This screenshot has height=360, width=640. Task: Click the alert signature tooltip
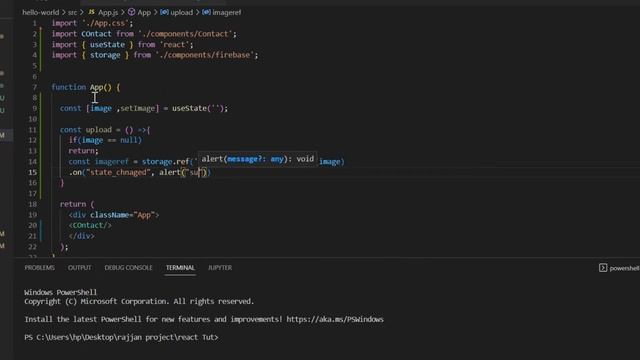coord(258,159)
